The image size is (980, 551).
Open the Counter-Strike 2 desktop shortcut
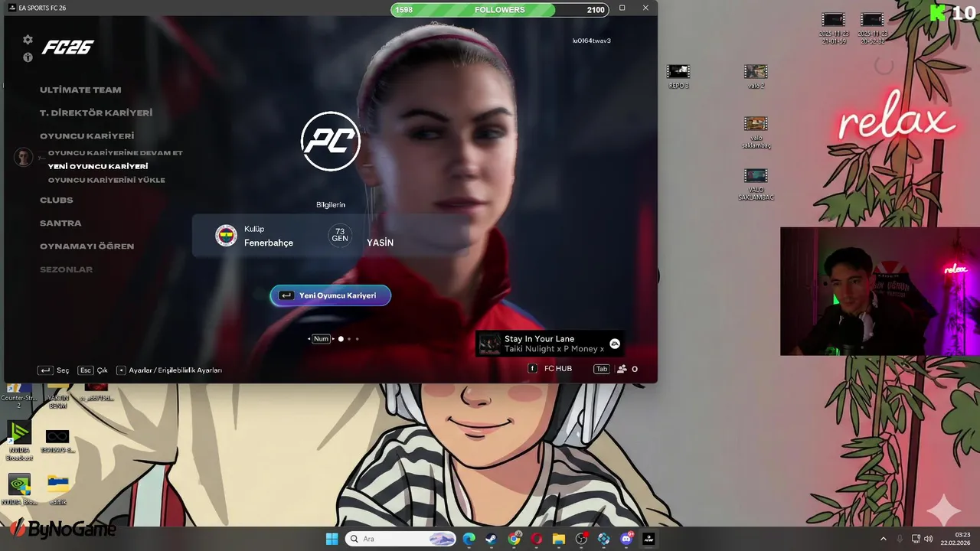[18, 396]
